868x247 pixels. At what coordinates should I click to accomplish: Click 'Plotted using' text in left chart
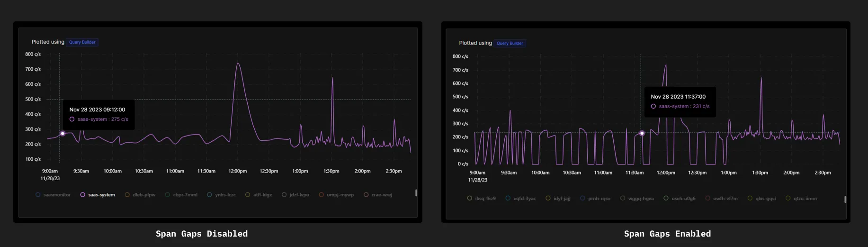[x=48, y=42]
